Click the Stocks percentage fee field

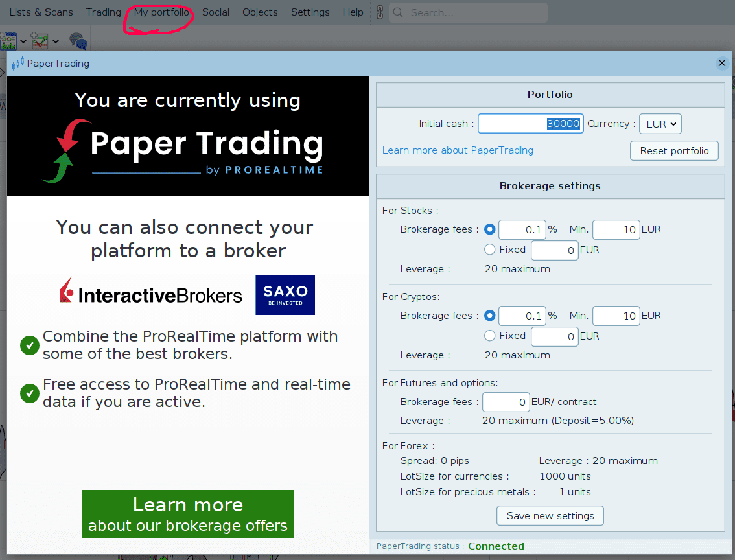tap(522, 229)
